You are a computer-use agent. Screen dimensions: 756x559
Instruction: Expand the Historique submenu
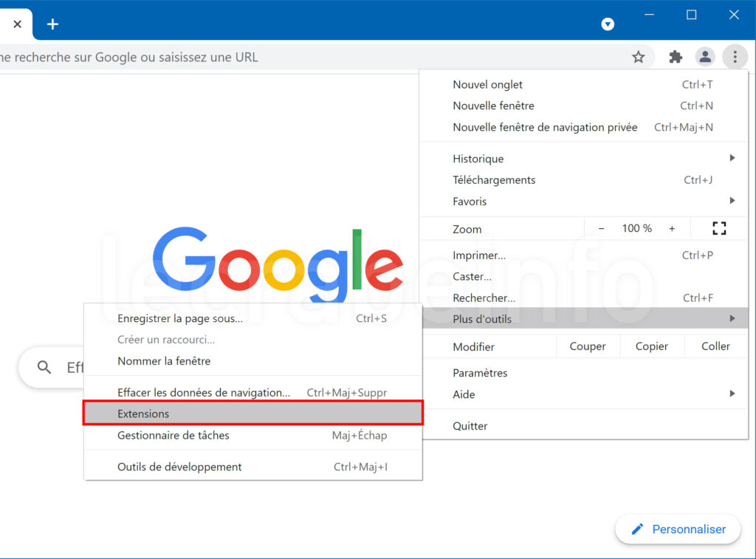(x=584, y=159)
